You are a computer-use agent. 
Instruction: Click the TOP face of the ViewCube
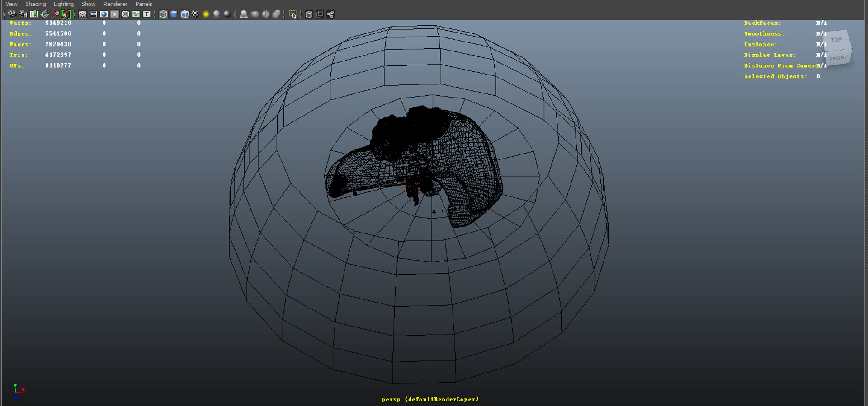[837, 40]
